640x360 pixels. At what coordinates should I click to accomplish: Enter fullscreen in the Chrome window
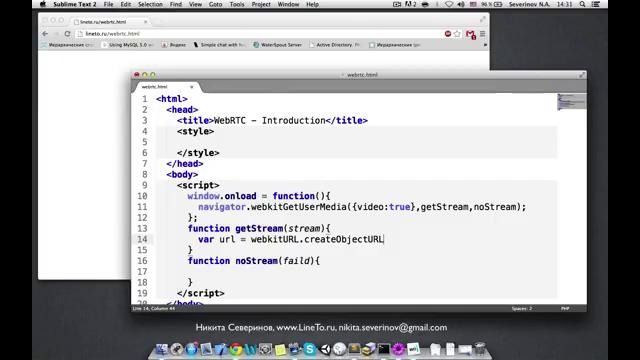(483, 20)
